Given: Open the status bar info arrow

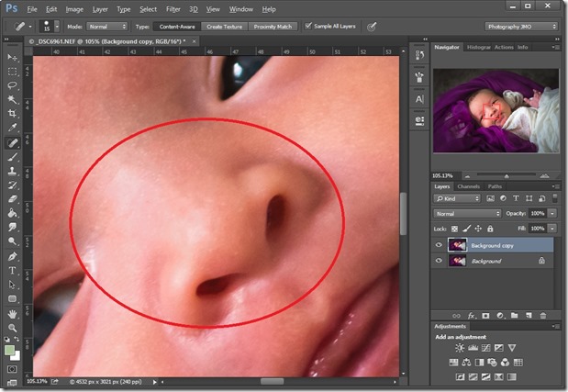Looking at the screenshot, I should 155,382.
